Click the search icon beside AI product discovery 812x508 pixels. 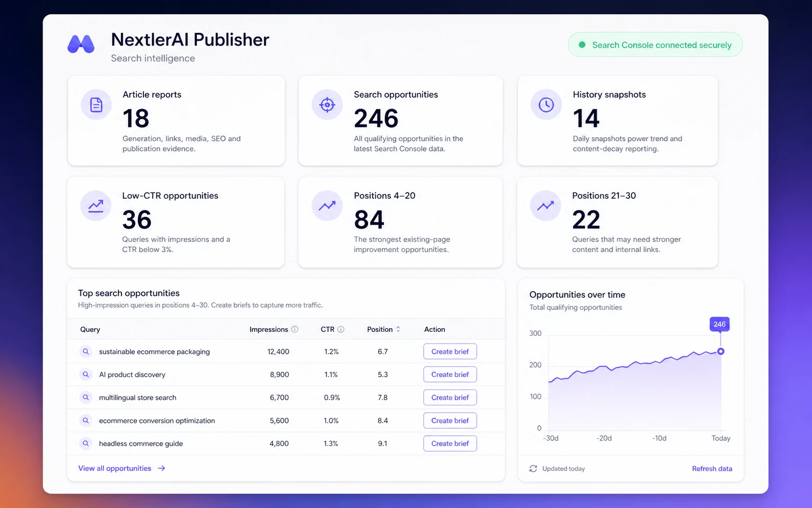[x=86, y=374]
